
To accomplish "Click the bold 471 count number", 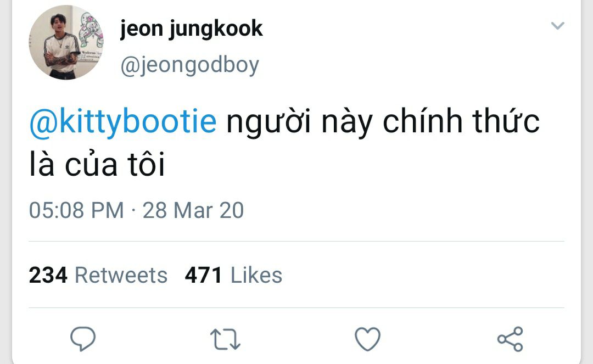I will (203, 275).
